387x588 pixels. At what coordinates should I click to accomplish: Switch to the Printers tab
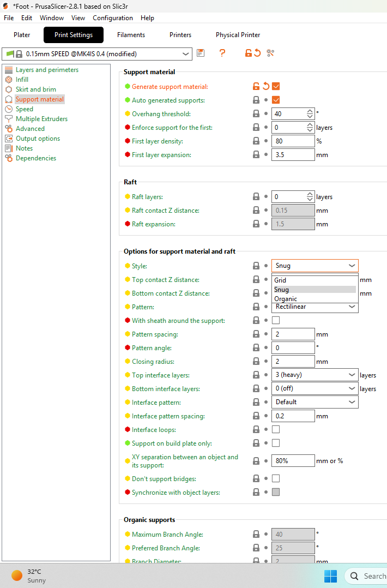[x=180, y=35]
